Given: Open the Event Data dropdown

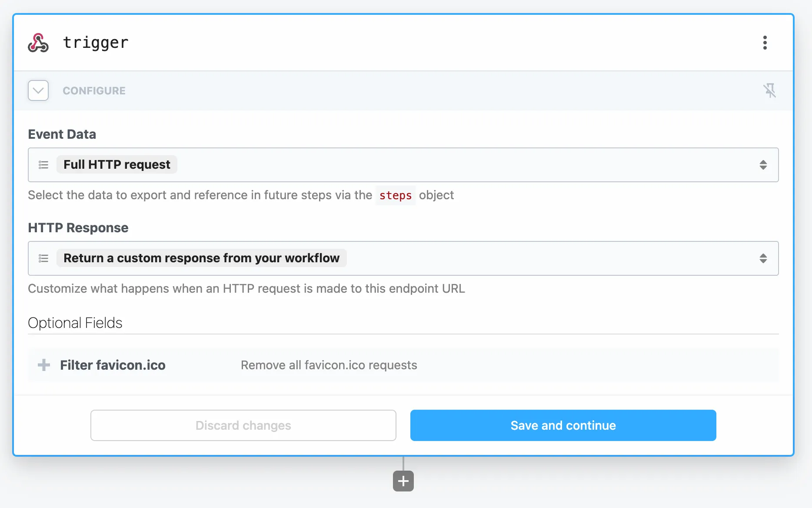Looking at the screenshot, I should 403,165.
